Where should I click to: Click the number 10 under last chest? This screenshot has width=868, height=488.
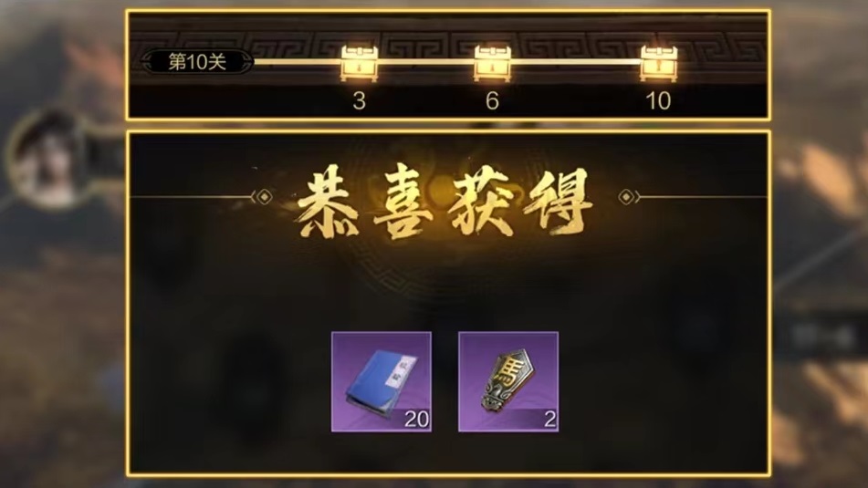click(x=658, y=100)
